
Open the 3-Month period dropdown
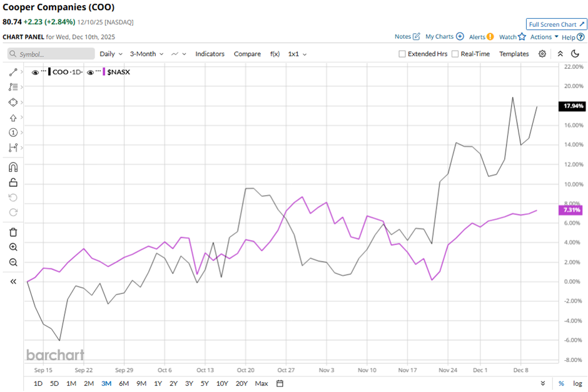146,54
